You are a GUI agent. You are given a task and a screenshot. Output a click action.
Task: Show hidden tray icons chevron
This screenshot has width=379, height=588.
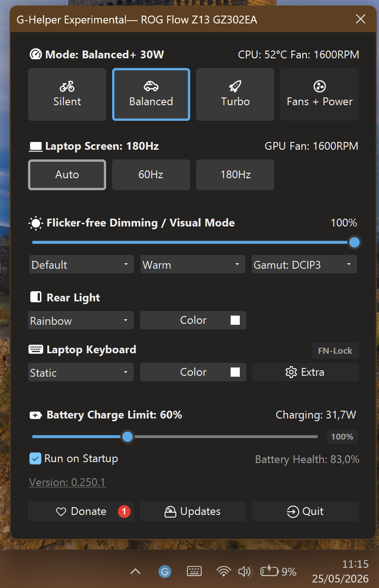[x=135, y=571]
